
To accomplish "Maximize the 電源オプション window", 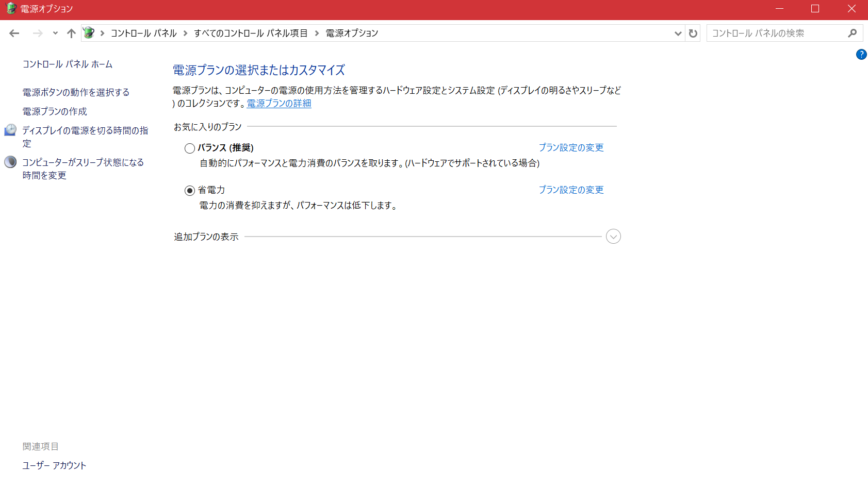I will 815,9.
